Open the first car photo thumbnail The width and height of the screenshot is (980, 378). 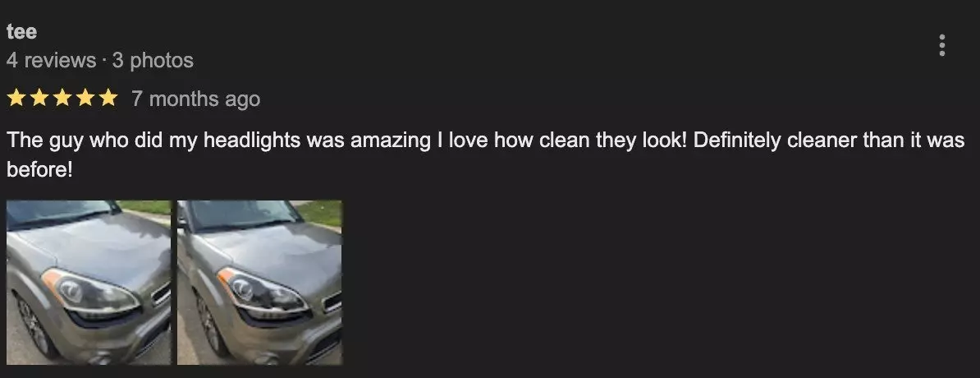(x=89, y=282)
